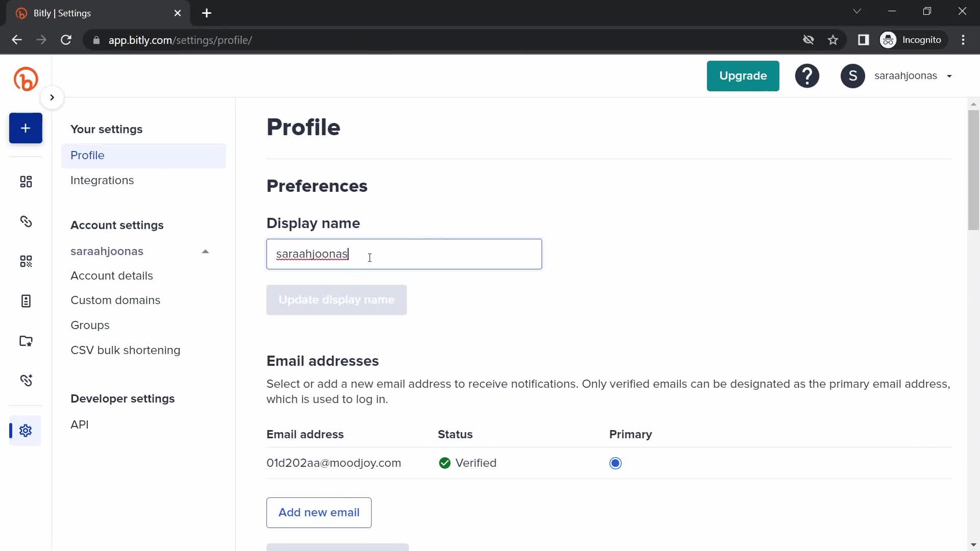The image size is (980, 551).
Task: Click the Status column header
Action: pyautogui.click(x=455, y=435)
